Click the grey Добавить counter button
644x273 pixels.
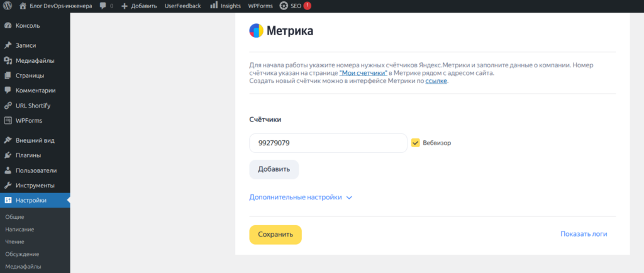[x=274, y=169]
